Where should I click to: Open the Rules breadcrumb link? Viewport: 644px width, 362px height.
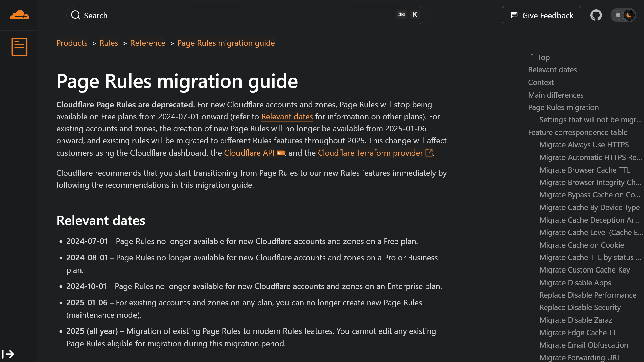pyautogui.click(x=109, y=43)
